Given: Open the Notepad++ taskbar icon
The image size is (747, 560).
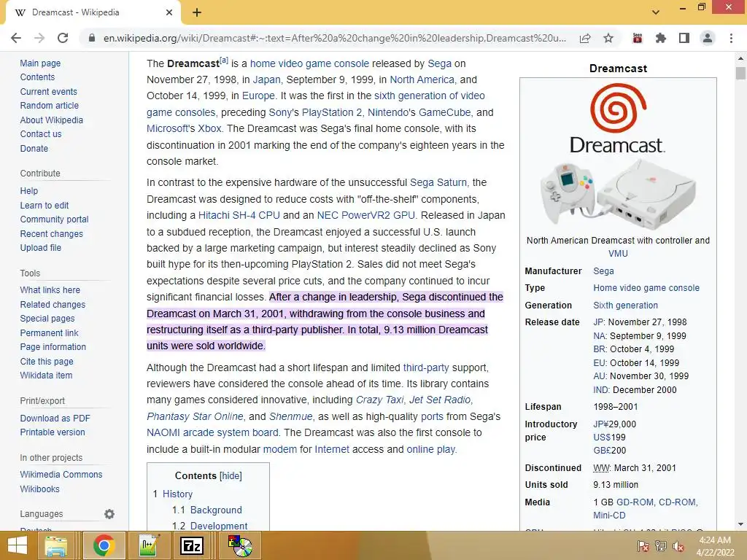Looking at the screenshot, I should [149, 545].
